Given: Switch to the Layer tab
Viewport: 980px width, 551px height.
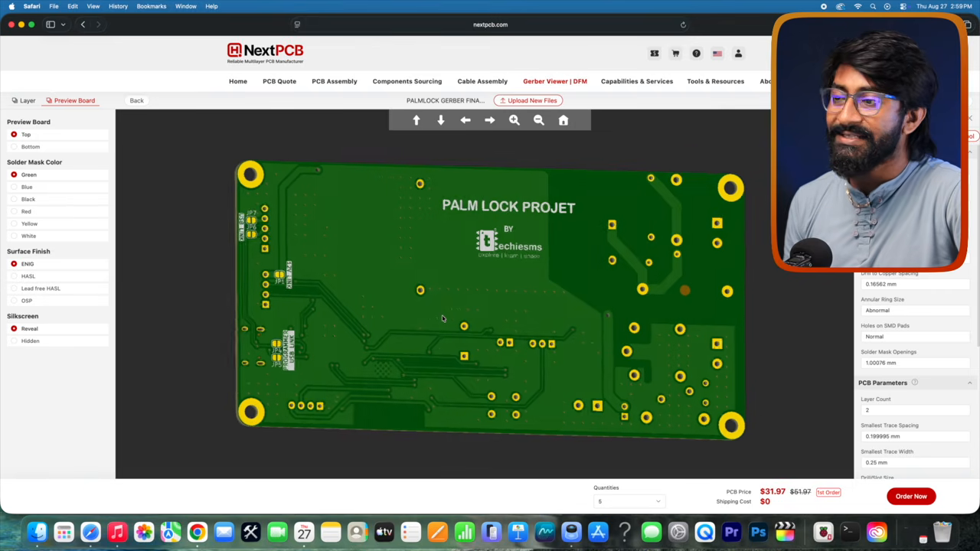Looking at the screenshot, I should [24, 100].
